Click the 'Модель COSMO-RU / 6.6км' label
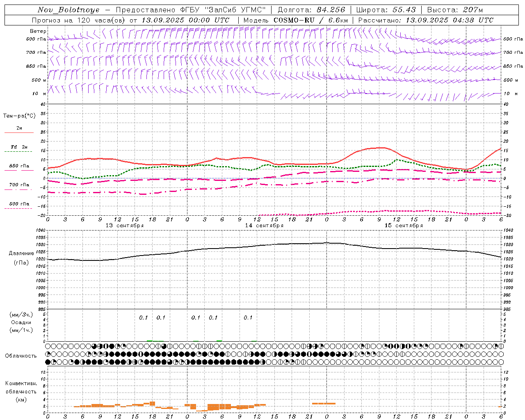 coord(295,20)
